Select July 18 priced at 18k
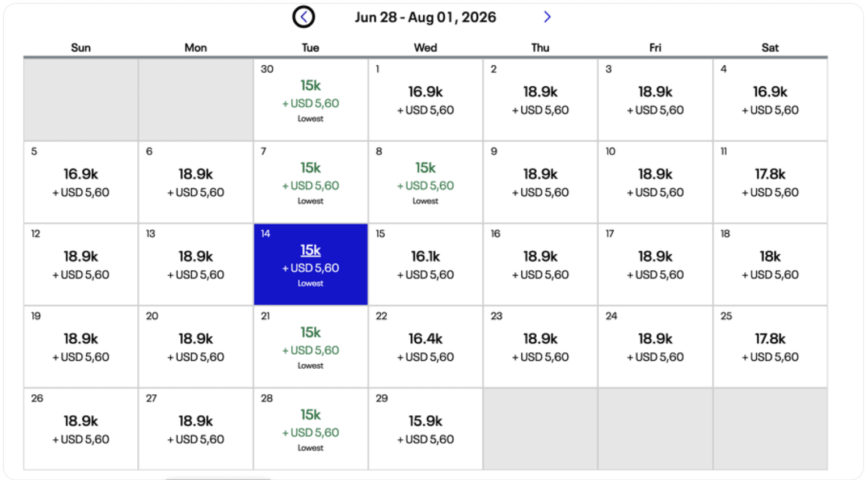This screenshot has height=480, width=868. (769, 264)
